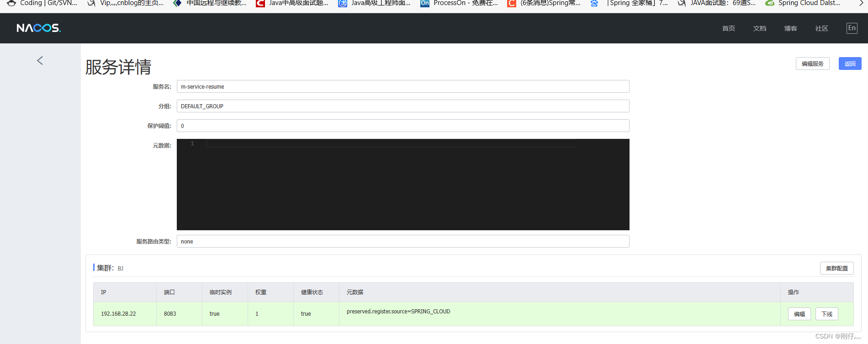This screenshot has height=344, width=868.
Task: Open the Java高级工程师面 bookmark
Action: click(x=374, y=3)
